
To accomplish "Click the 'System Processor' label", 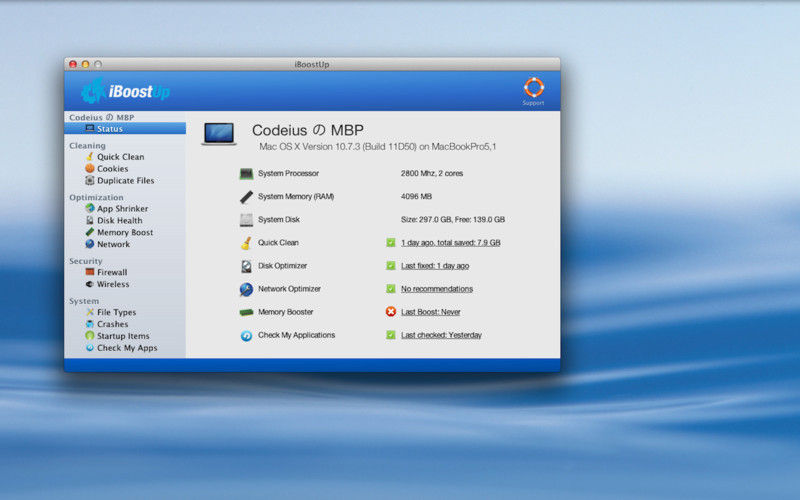I will pyautogui.click(x=288, y=173).
